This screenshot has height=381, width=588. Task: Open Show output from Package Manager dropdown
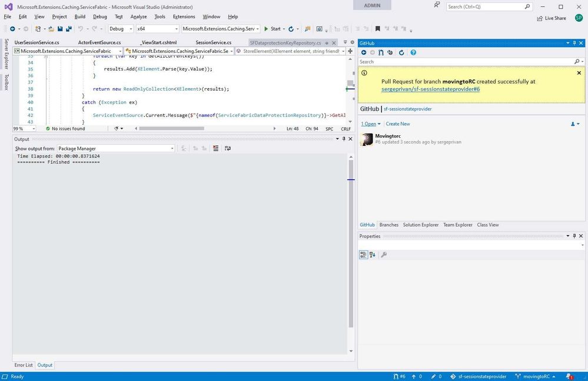[x=116, y=149]
